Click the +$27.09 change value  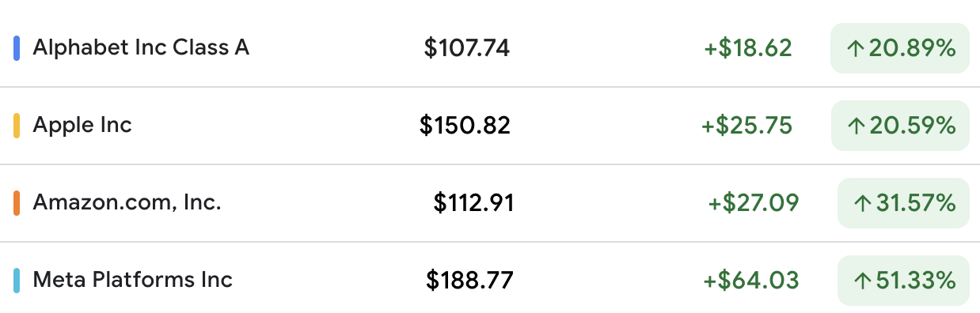[x=754, y=203]
